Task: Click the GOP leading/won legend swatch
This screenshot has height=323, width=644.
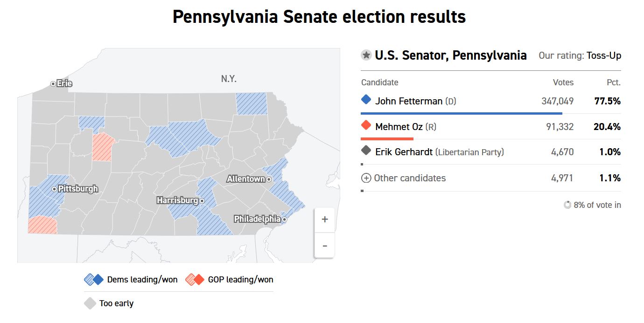Action: point(195,280)
